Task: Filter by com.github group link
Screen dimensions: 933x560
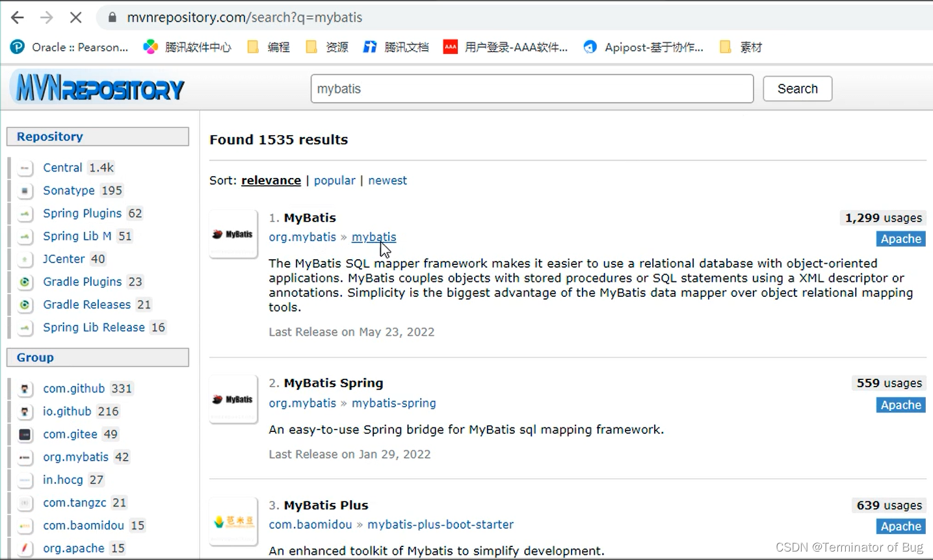Action: (x=73, y=388)
